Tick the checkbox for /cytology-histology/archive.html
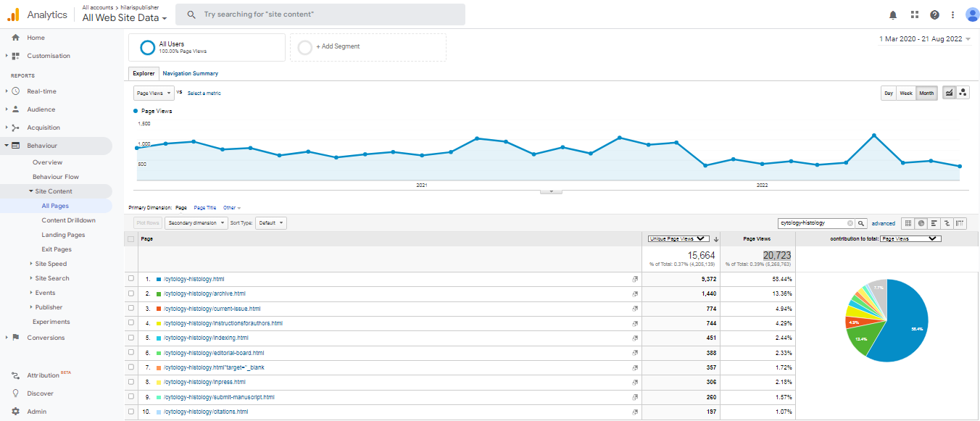 point(131,293)
